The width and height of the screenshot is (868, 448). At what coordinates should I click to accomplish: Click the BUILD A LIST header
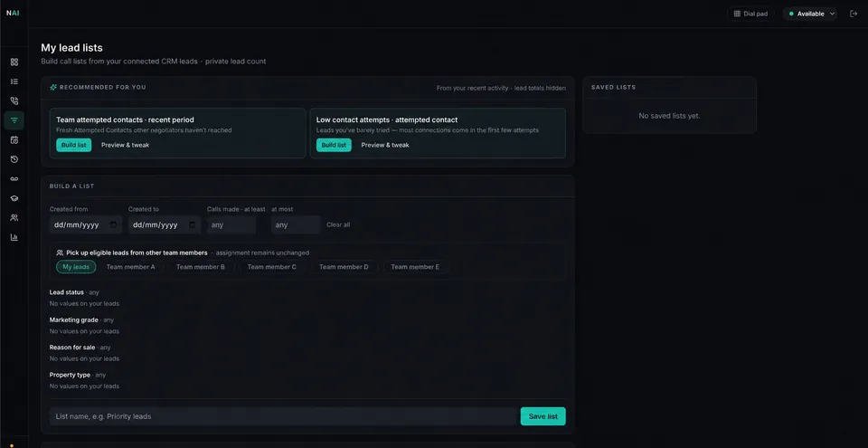(72, 186)
